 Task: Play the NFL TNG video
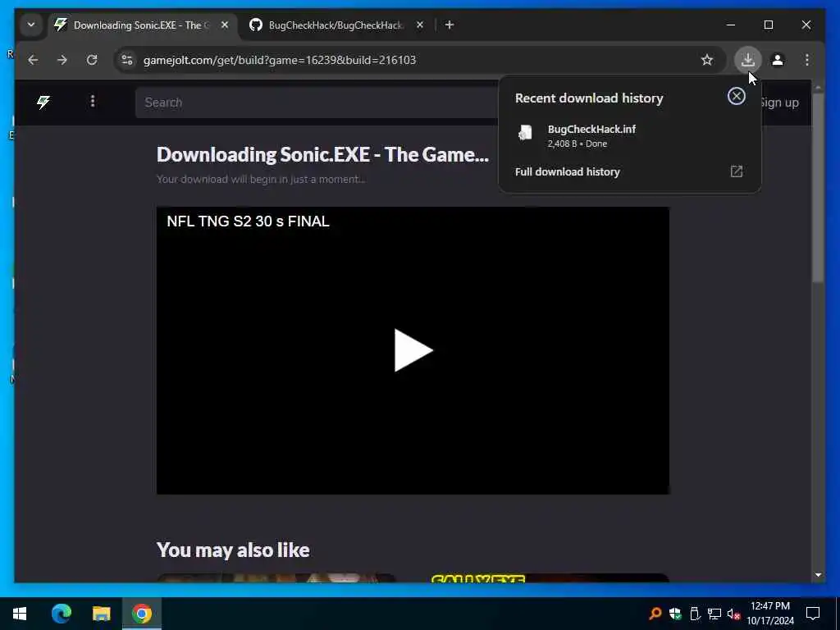413,350
